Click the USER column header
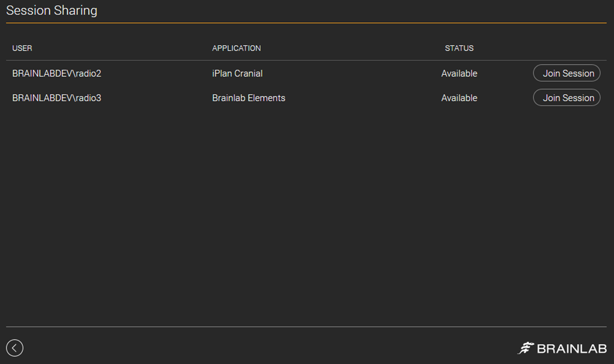Screen dimensions: 614x364 point(22,48)
